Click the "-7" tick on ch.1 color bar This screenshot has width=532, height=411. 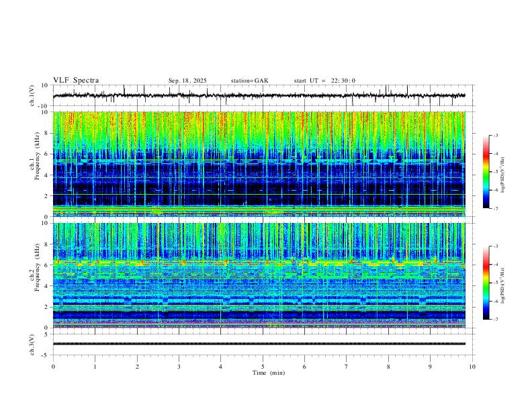tap(495, 209)
